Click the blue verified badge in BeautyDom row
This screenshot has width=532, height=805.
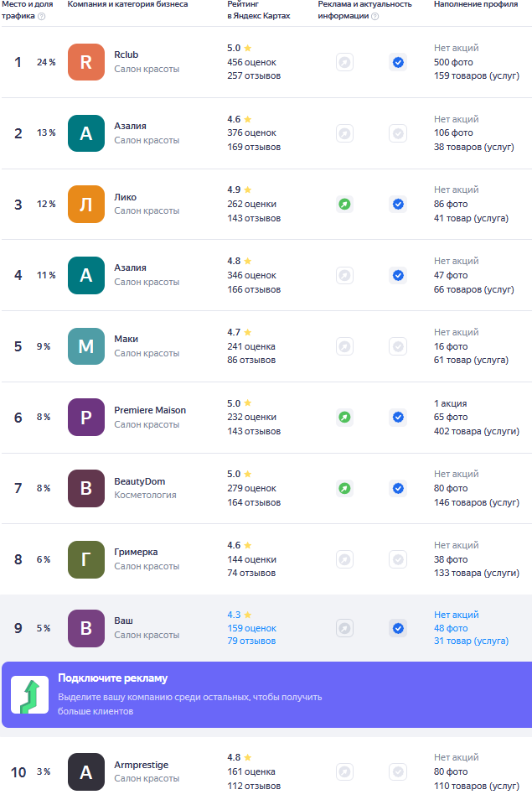[398, 488]
